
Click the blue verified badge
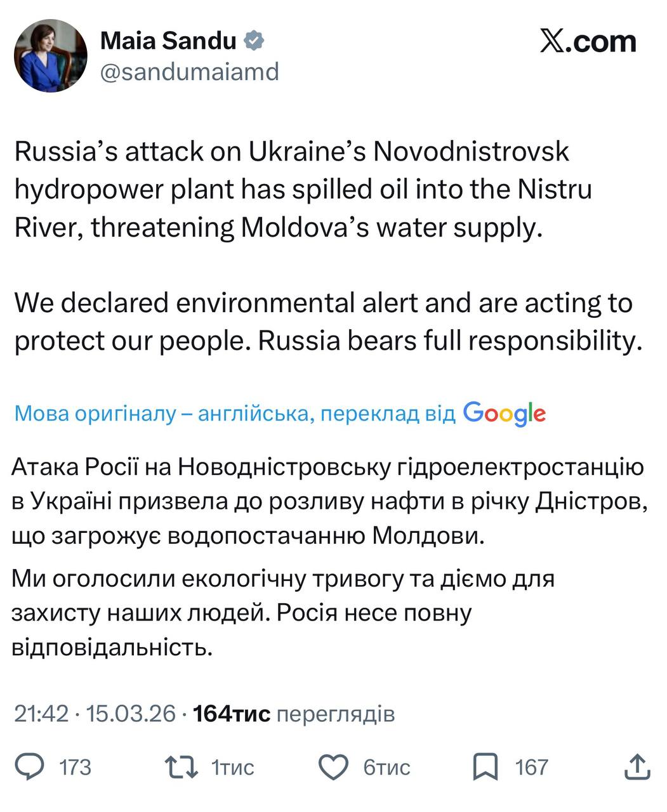point(254,41)
